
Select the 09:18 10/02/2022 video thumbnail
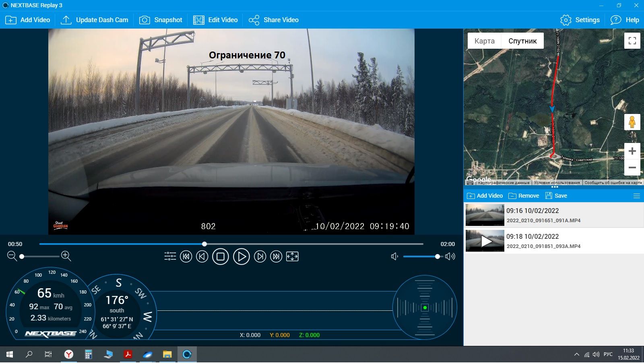point(485,241)
